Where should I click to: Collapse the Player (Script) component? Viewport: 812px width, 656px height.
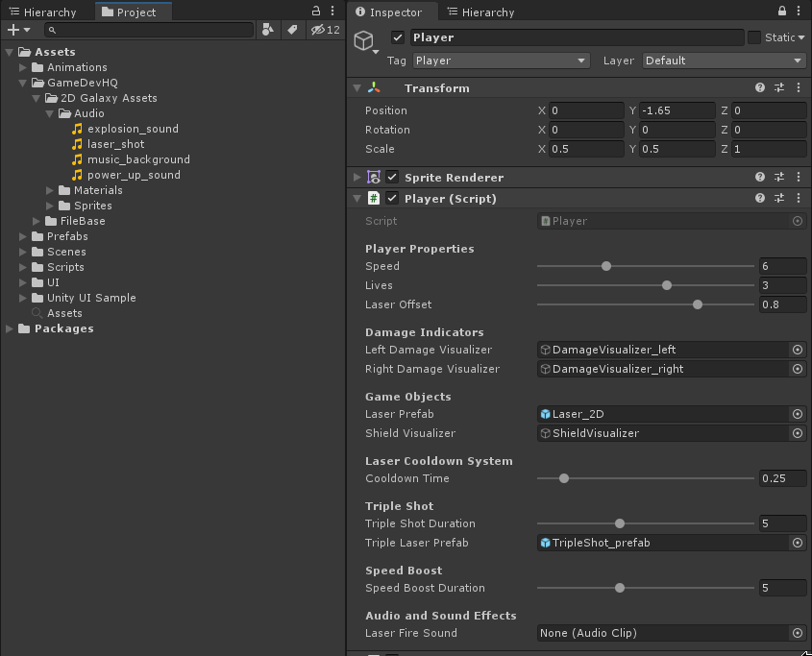pyautogui.click(x=357, y=198)
